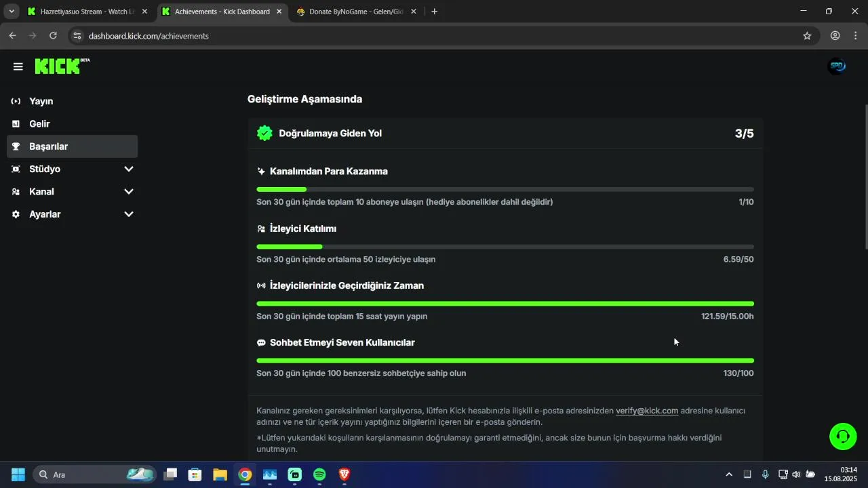This screenshot has width=868, height=488.
Task: Open the Yayın sidebar menu item
Action: tap(73, 101)
